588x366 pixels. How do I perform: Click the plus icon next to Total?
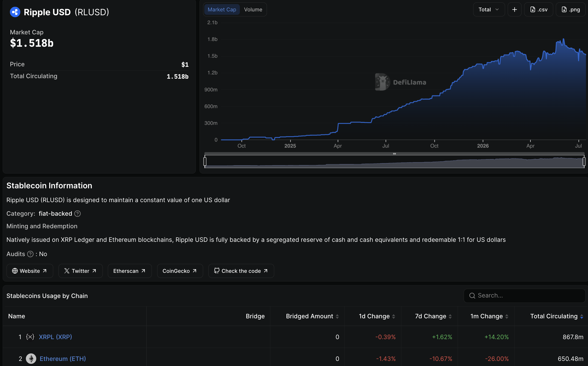click(x=514, y=10)
